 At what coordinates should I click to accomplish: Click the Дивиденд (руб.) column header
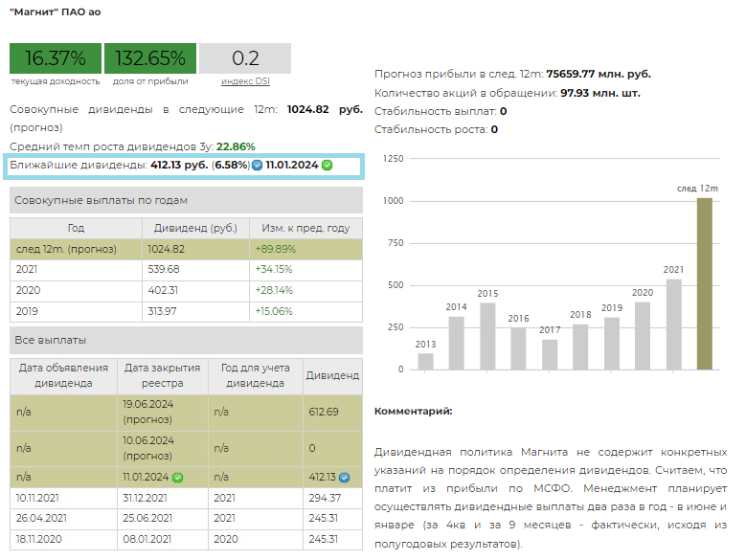pyautogui.click(x=195, y=229)
